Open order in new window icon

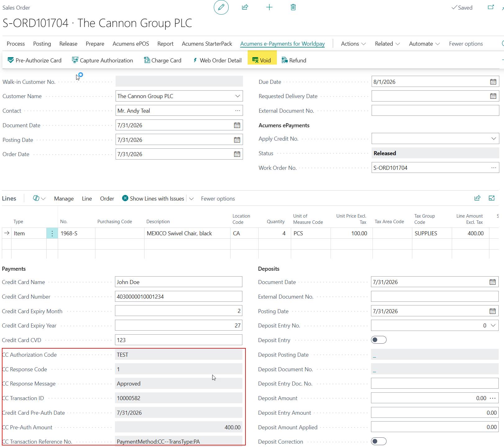491,7
